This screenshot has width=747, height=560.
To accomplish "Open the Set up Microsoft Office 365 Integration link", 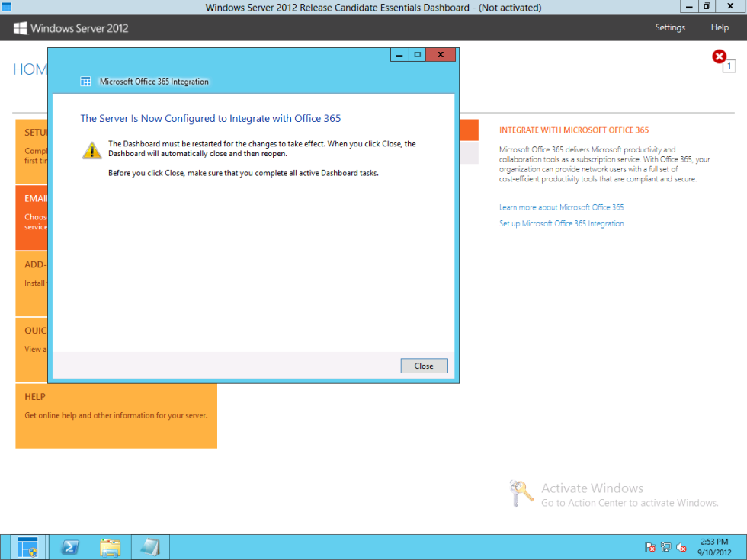I will 562,223.
